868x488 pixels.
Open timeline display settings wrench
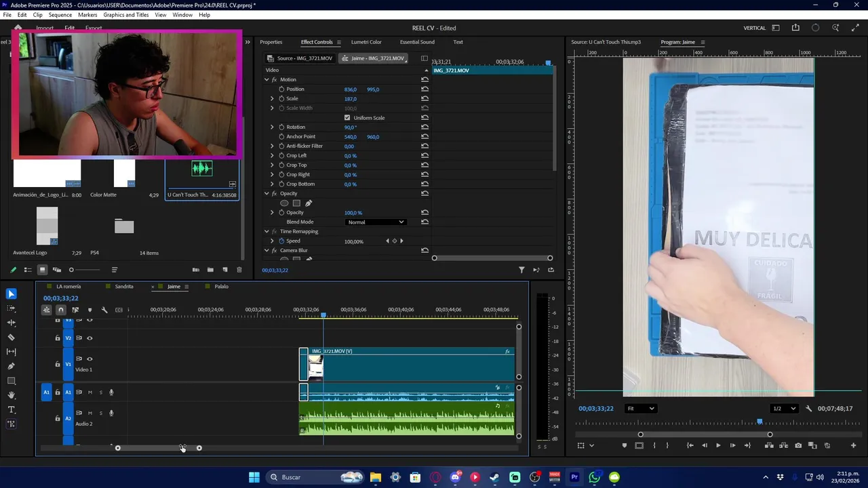104,310
